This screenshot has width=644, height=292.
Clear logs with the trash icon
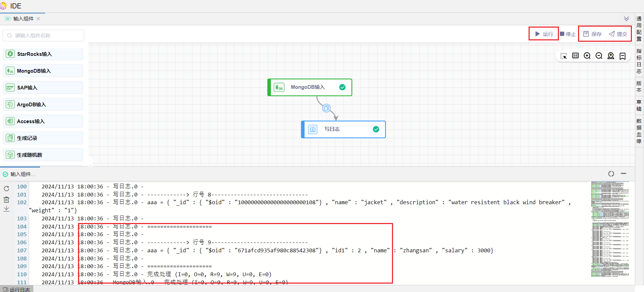tap(6, 199)
